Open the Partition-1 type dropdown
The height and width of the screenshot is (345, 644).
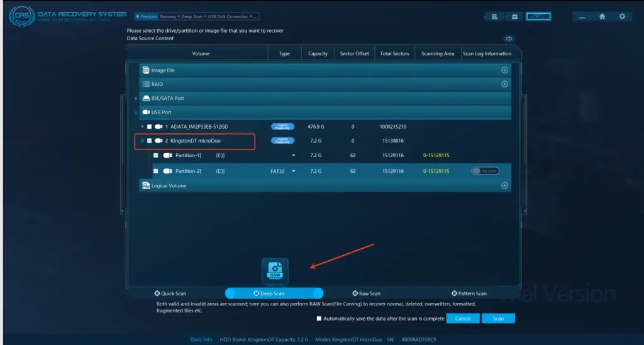[293, 155]
